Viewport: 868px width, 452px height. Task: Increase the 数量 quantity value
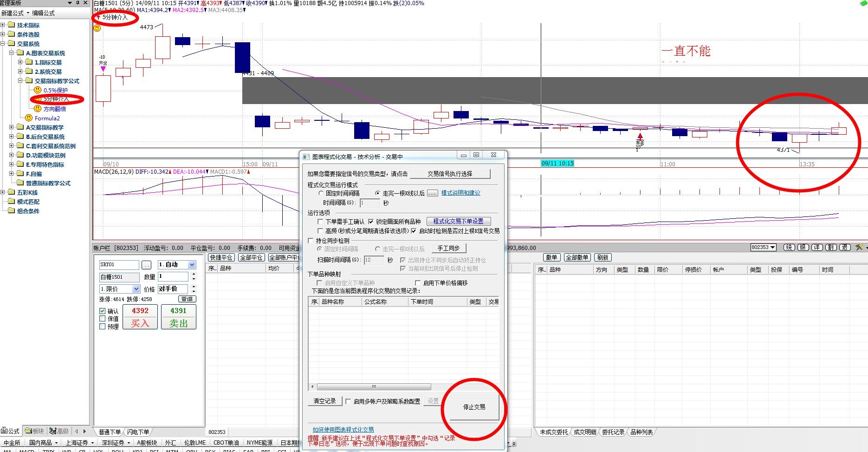click(194, 275)
